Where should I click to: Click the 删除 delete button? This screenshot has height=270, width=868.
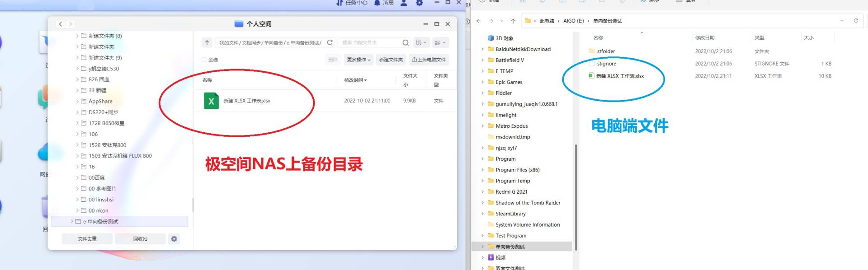click(333, 60)
